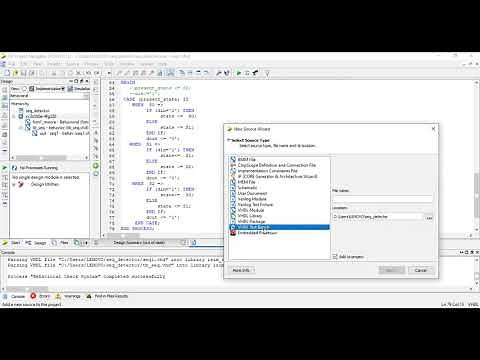Select Implementation Constraints File source type
The height and width of the screenshot is (360, 480).
[x=267, y=171]
